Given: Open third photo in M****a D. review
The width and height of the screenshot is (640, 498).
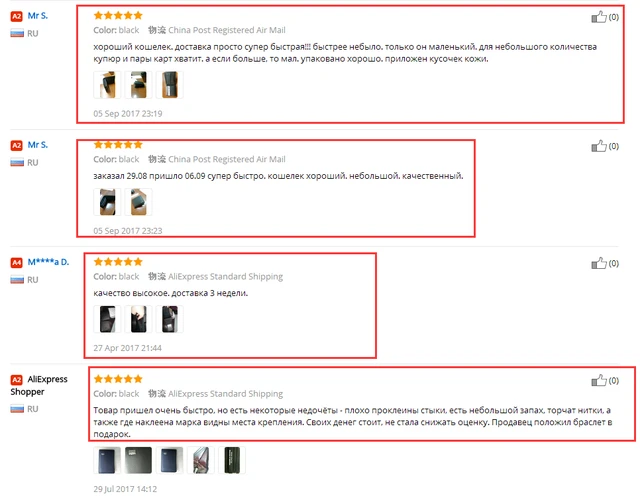Looking at the screenshot, I should tap(169, 319).
